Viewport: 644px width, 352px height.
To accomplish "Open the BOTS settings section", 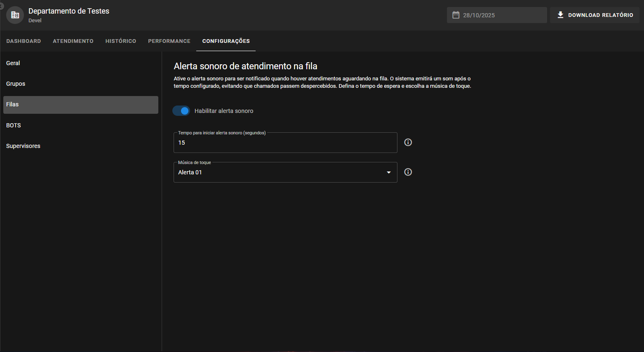I will tap(14, 125).
